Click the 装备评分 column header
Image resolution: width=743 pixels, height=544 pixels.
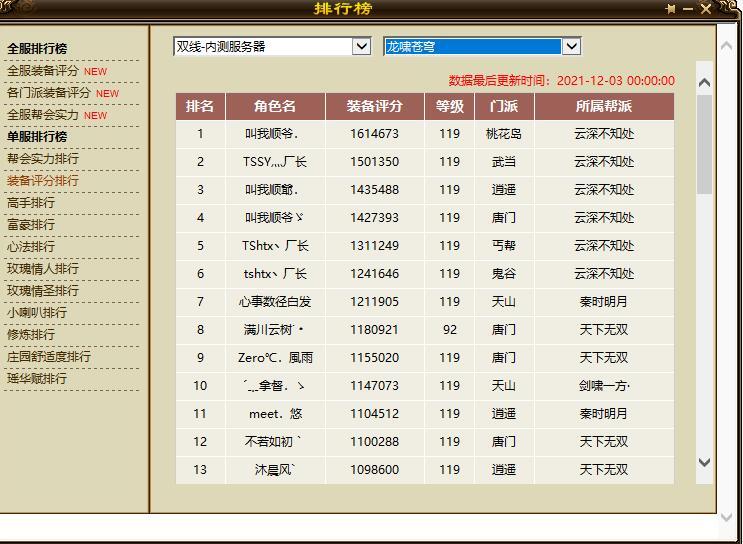pyautogui.click(x=374, y=106)
